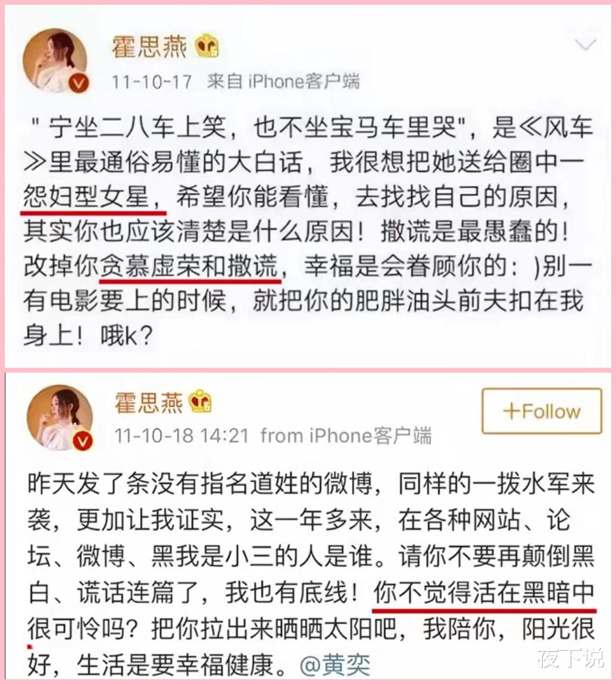Click the first post's body text
The width and height of the screenshot is (616, 684).
click(x=308, y=231)
